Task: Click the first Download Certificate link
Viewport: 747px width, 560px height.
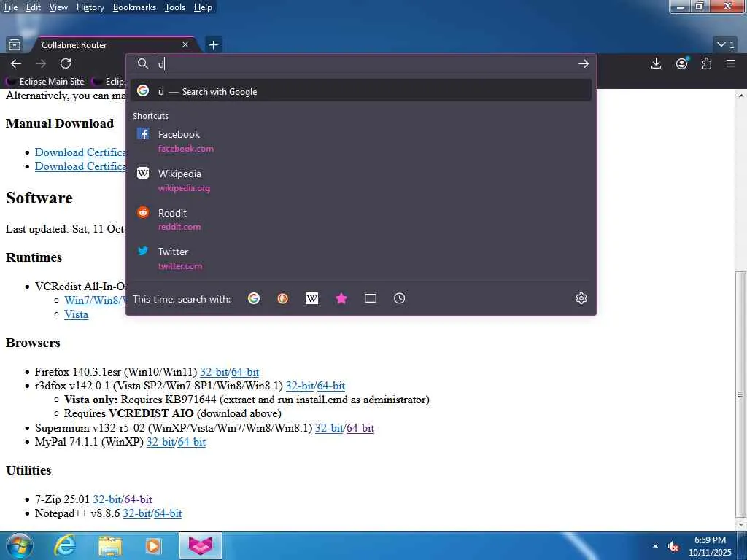Action: (80, 152)
